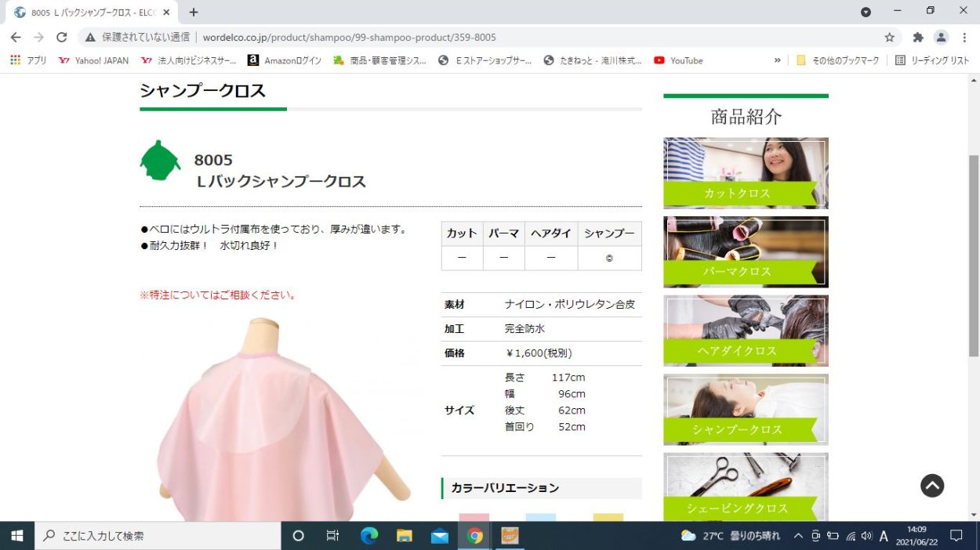980x550 pixels.
Task: Open Amazonログイン bookmark
Action: [284, 60]
